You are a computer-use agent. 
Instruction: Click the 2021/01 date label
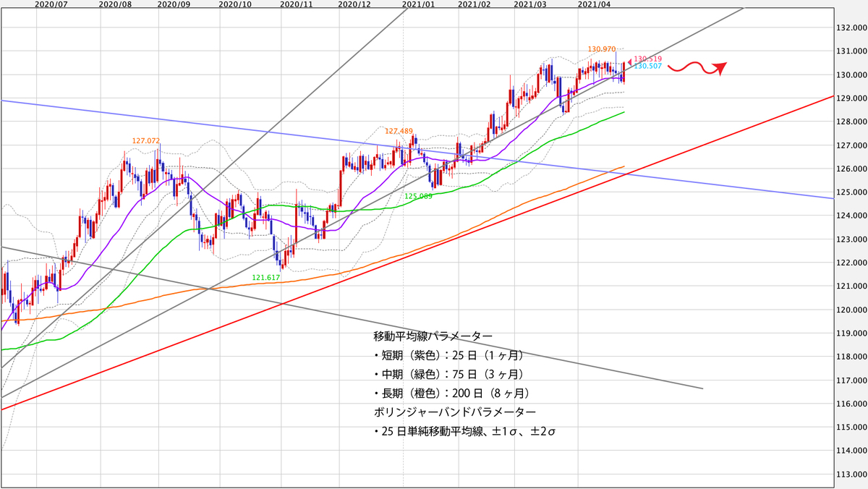pos(419,4)
